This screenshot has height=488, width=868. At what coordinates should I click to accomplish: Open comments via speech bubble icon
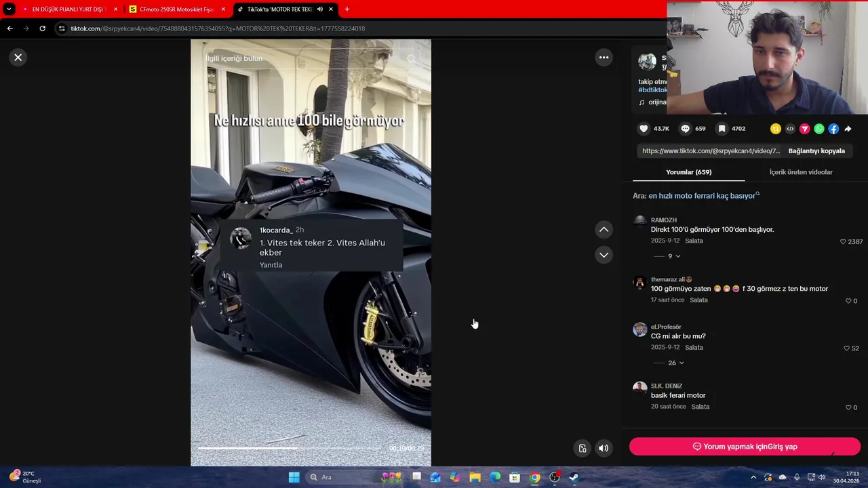(x=685, y=129)
